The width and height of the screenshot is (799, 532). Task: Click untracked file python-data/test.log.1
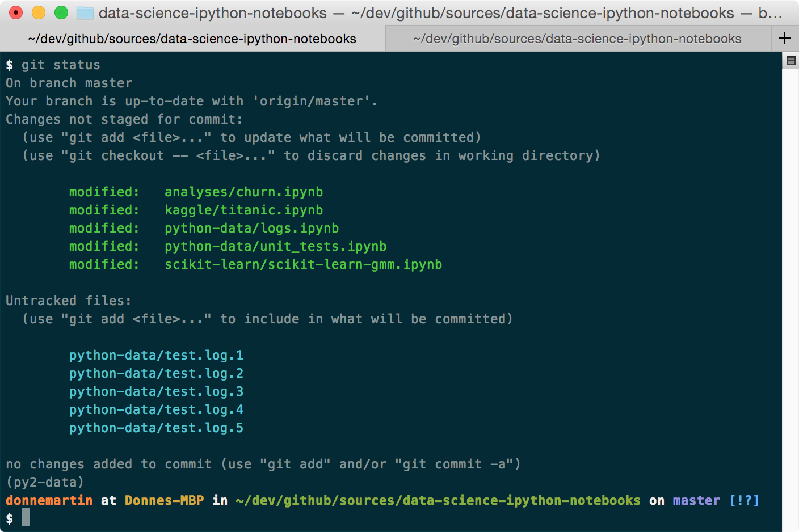[156, 355]
